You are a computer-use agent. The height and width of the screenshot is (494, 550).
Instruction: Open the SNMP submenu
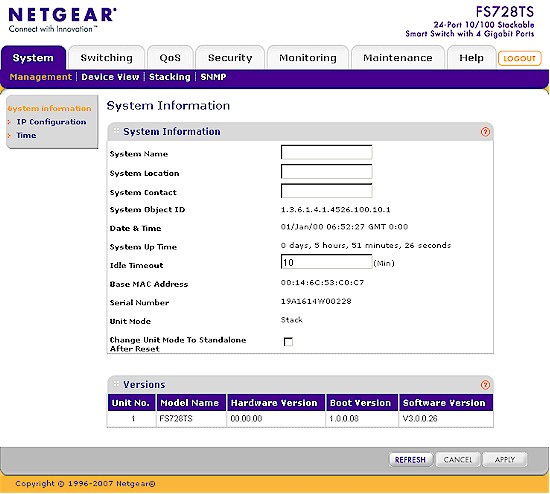point(213,77)
